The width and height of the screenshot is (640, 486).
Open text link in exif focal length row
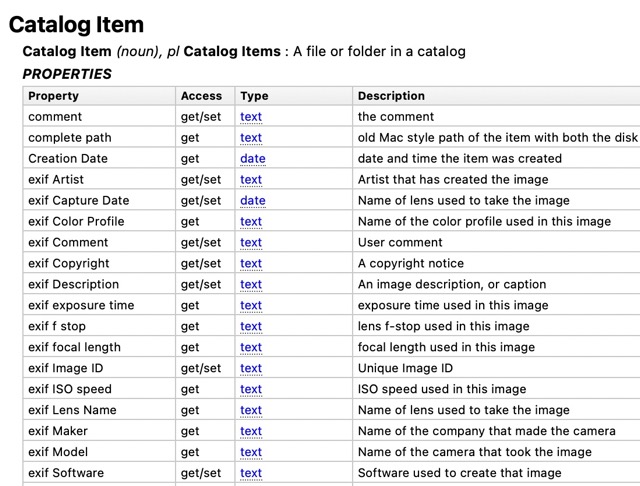pyautogui.click(x=251, y=348)
